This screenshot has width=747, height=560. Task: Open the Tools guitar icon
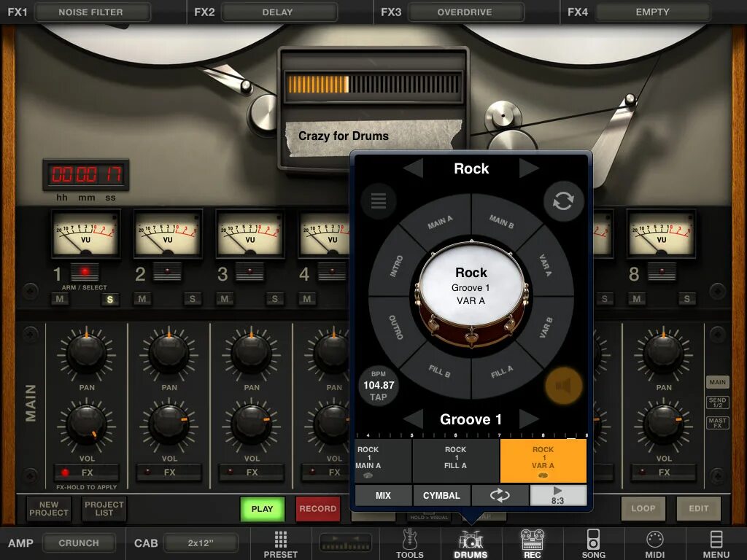tap(410, 543)
